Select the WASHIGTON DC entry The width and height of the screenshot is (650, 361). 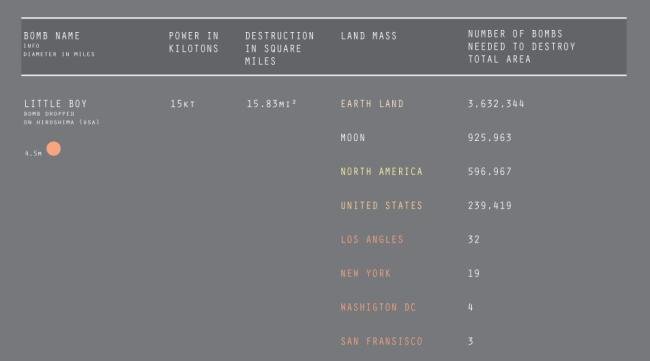(378, 308)
